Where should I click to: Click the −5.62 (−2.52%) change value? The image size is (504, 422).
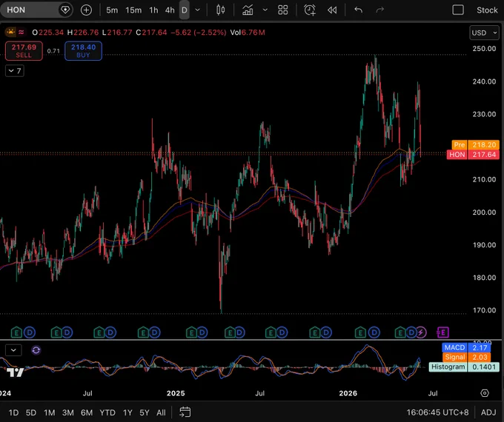point(199,33)
